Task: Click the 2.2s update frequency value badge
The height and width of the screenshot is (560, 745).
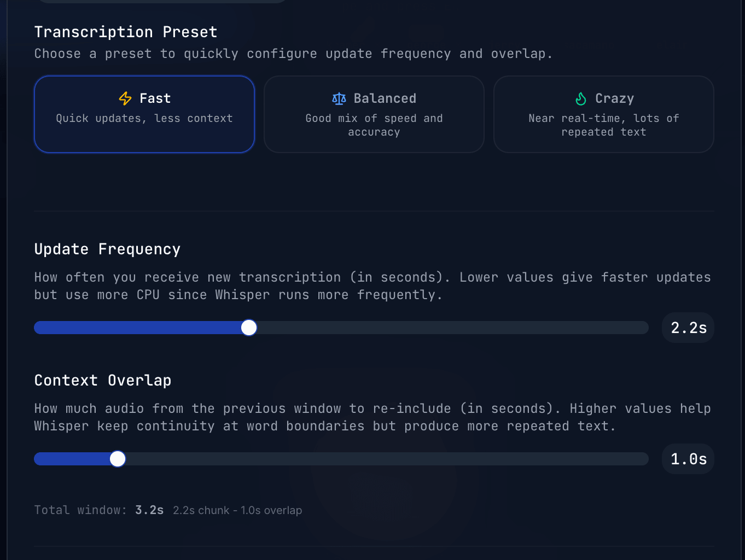Action: [x=688, y=328]
